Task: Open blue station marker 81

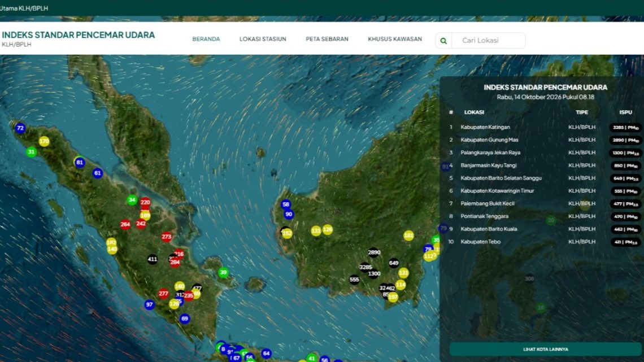Action: click(80, 162)
